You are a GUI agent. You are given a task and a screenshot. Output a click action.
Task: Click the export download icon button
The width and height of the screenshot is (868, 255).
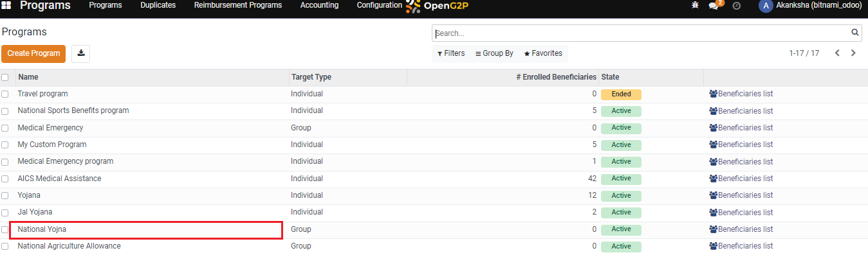[x=81, y=53]
